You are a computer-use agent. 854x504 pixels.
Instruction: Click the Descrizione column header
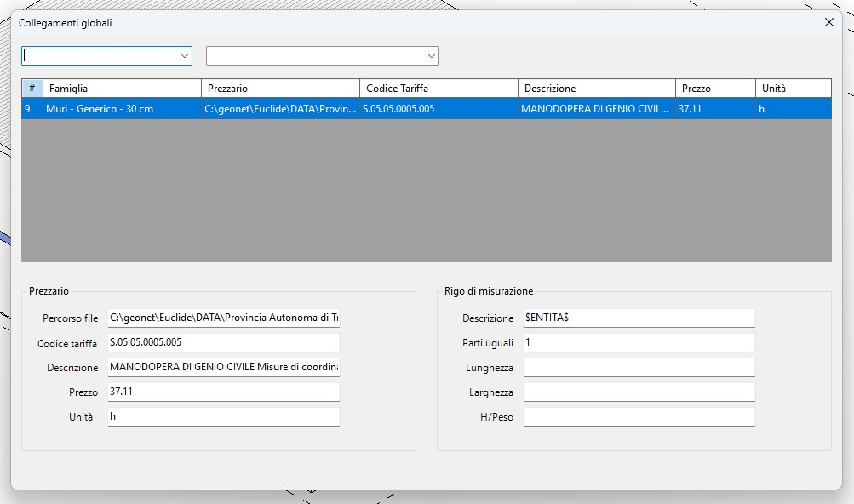(x=596, y=89)
